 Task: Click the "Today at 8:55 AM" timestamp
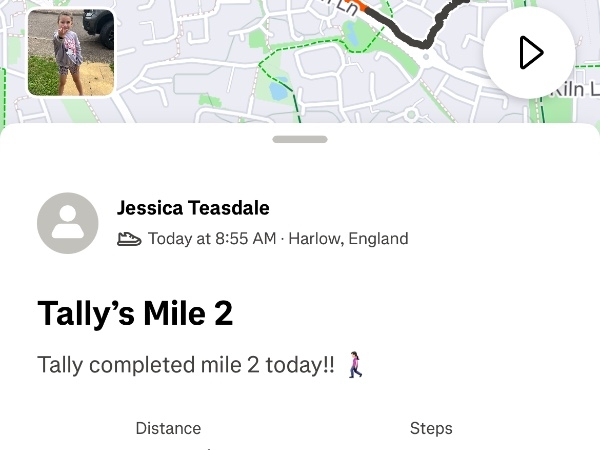[212, 239]
